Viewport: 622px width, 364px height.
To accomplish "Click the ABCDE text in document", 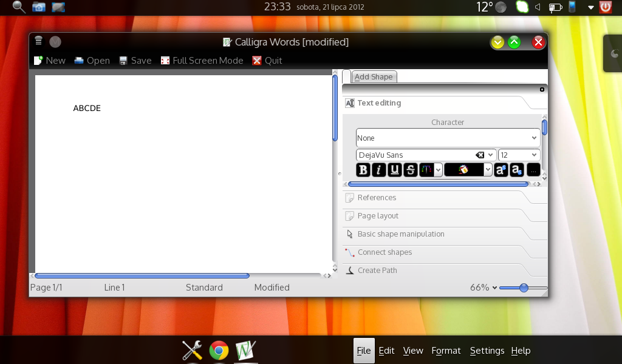I will [x=87, y=108].
